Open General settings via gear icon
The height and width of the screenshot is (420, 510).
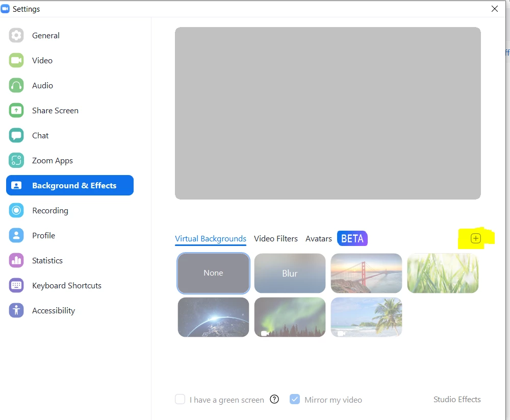[16, 36]
